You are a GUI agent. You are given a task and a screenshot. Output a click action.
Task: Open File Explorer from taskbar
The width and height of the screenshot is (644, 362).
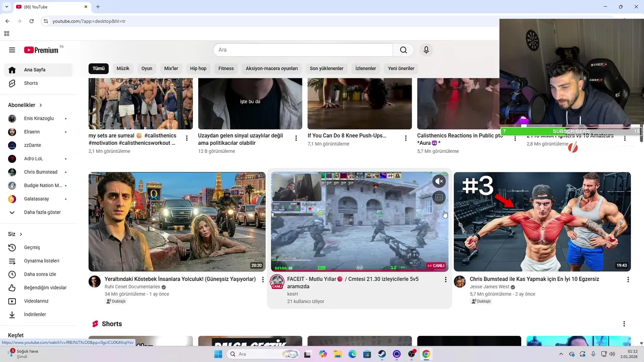click(x=338, y=354)
